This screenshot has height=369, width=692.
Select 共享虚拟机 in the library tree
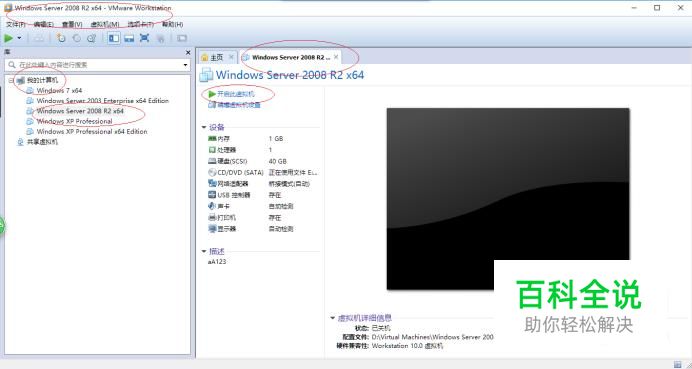click(x=42, y=142)
